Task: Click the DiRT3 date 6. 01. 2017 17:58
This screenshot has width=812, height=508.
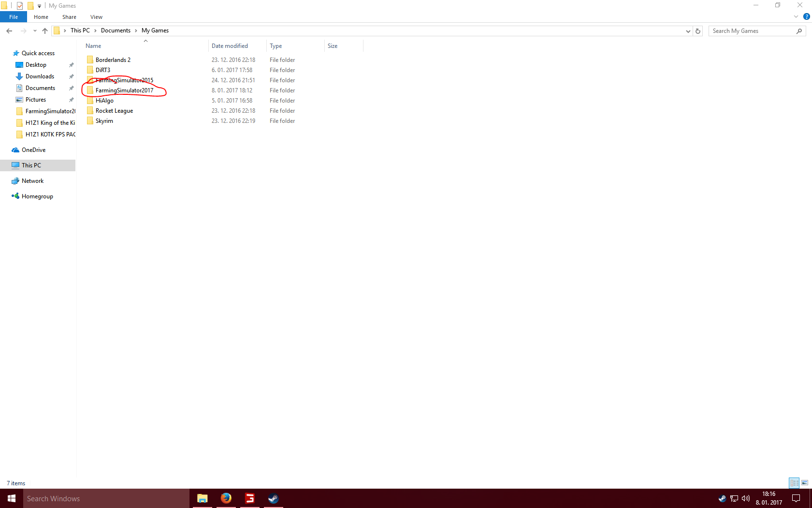Action: [x=232, y=70]
